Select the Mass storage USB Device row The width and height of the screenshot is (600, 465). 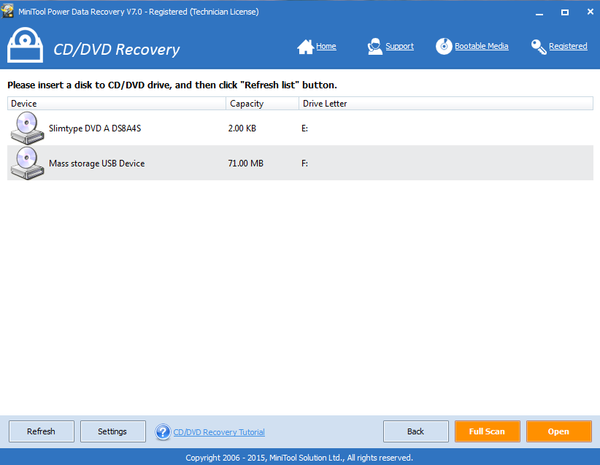300,163
